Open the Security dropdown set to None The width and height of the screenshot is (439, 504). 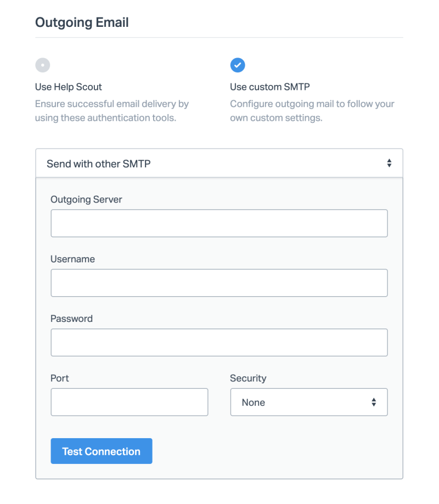coord(308,403)
